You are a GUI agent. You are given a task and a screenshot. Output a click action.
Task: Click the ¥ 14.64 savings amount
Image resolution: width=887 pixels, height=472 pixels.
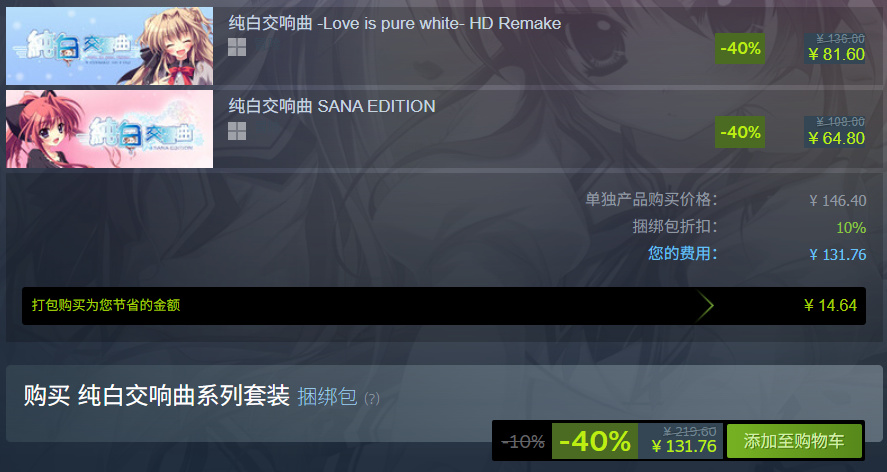(830, 306)
